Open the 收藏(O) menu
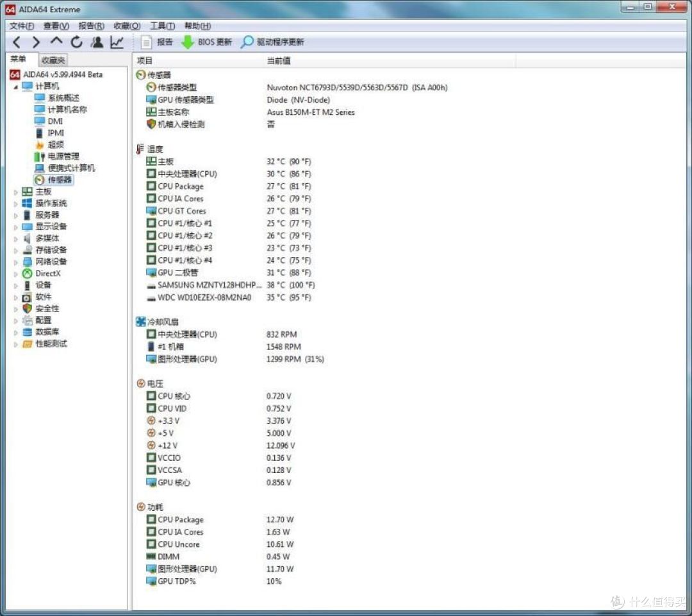692x616 pixels. pos(127,26)
